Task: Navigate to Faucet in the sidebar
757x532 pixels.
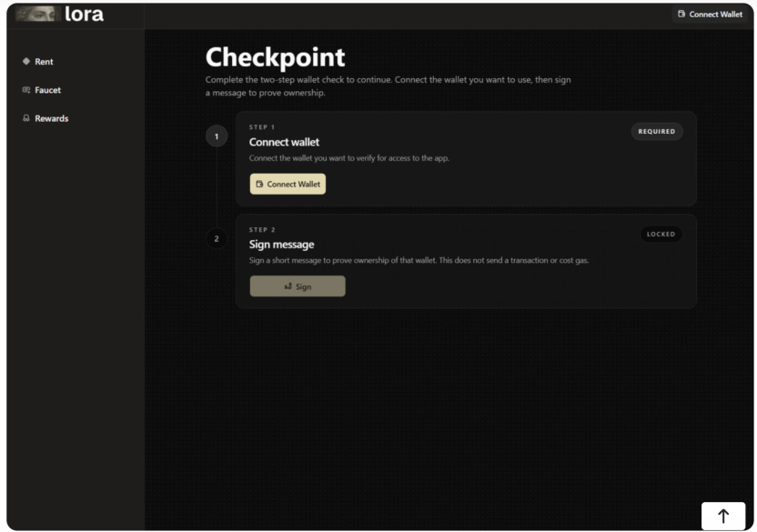Action: 49,90
